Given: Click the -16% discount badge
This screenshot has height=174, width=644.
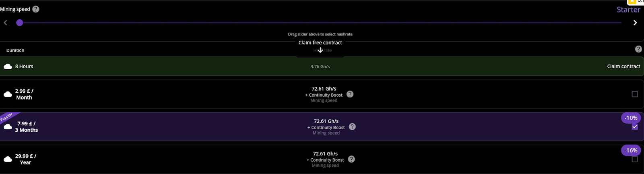Looking at the screenshot, I should pos(631,150).
